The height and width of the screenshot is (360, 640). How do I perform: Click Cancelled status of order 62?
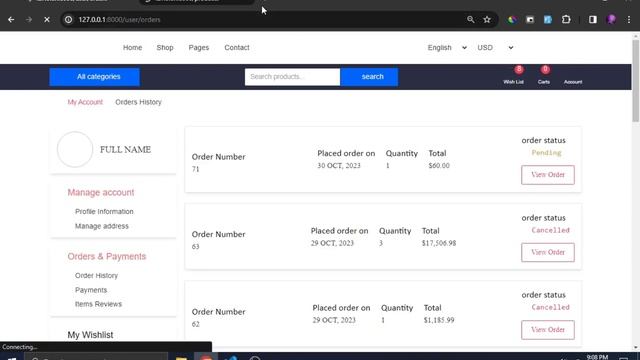pyautogui.click(x=550, y=307)
